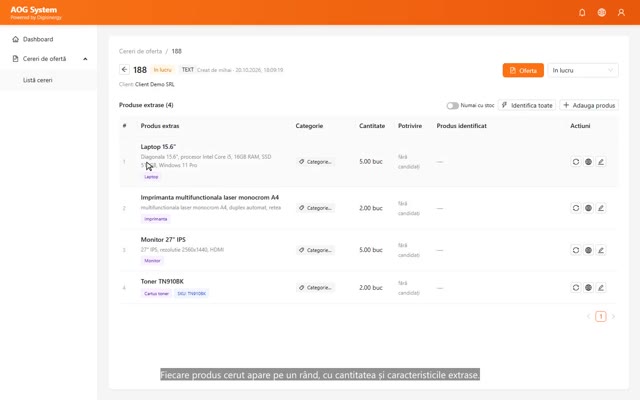This screenshot has height=400, width=640.
Task: Click the SKU TN910BK tag chip
Action: pyautogui.click(x=191, y=293)
